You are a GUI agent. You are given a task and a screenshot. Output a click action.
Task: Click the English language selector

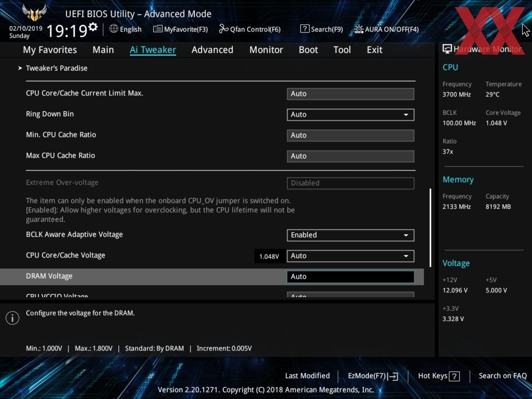click(x=131, y=29)
